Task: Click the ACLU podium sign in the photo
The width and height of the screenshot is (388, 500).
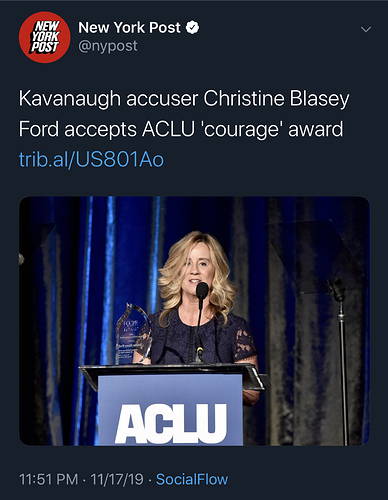Action: pyautogui.click(x=170, y=410)
